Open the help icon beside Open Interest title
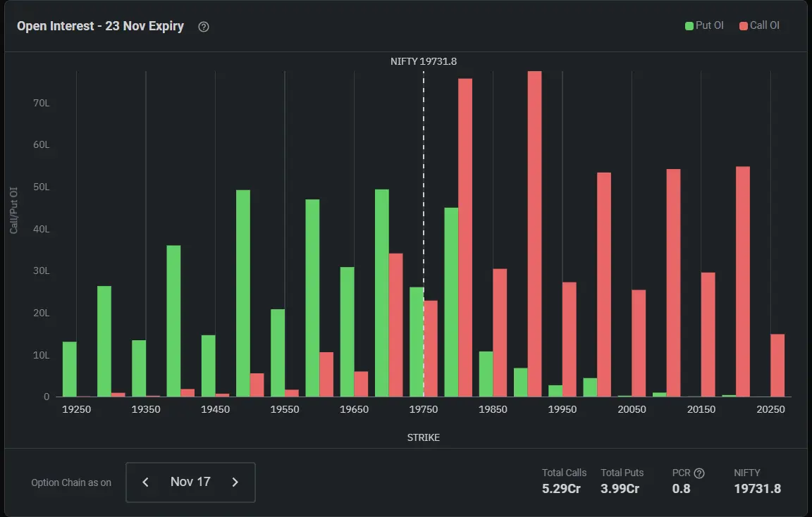The height and width of the screenshot is (517, 812). (x=204, y=27)
